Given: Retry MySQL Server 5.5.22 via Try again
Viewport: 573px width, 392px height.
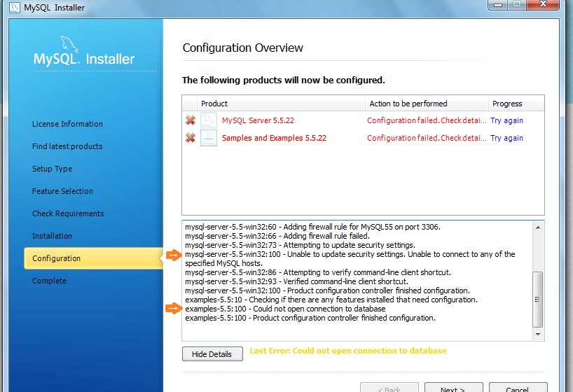Looking at the screenshot, I should pyautogui.click(x=506, y=120).
